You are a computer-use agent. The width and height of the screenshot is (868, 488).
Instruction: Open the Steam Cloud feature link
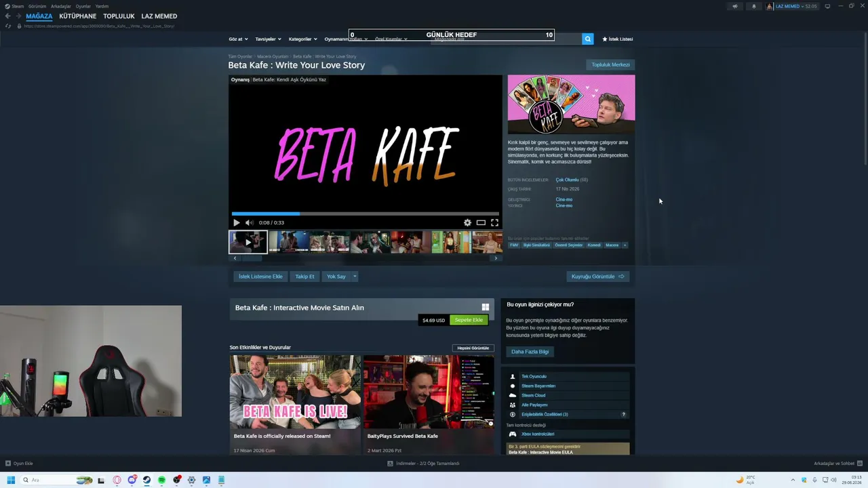click(x=533, y=396)
